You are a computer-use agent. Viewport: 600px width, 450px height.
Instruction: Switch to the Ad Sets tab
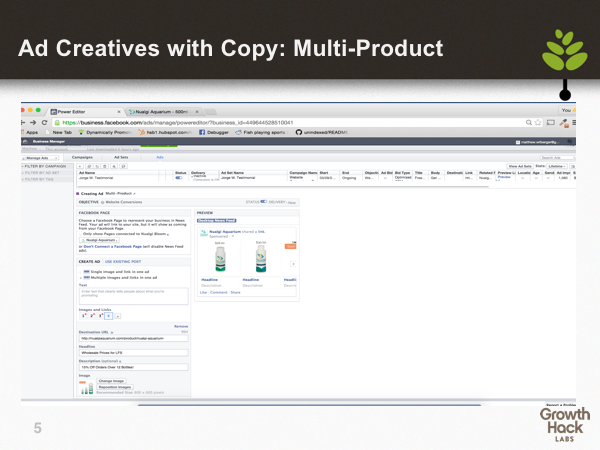(x=121, y=157)
